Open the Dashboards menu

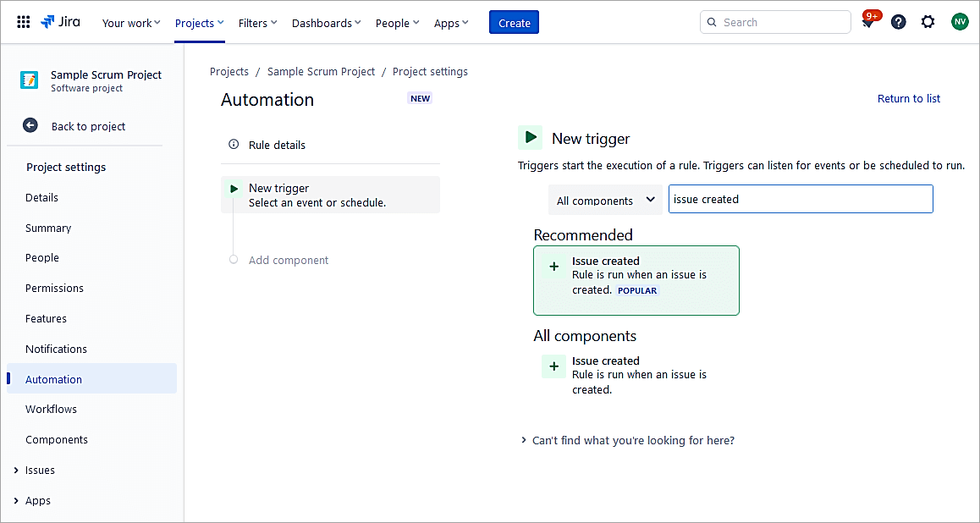326,23
